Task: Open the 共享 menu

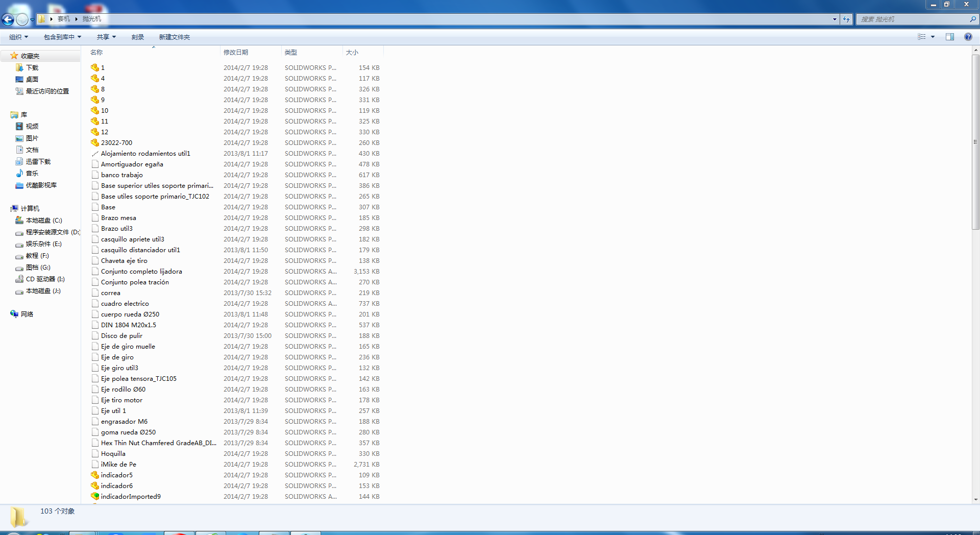Action: tap(106, 37)
